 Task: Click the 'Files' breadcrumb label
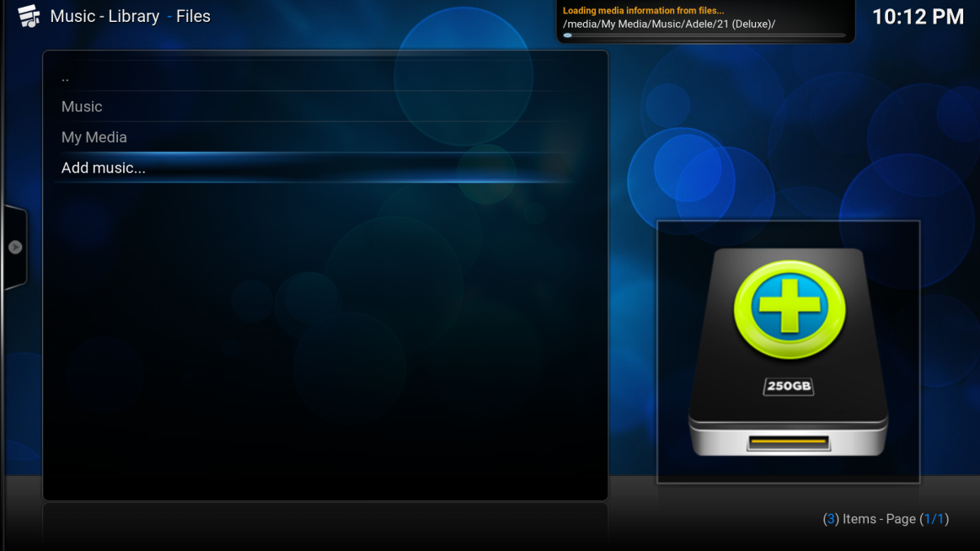(x=193, y=16)
